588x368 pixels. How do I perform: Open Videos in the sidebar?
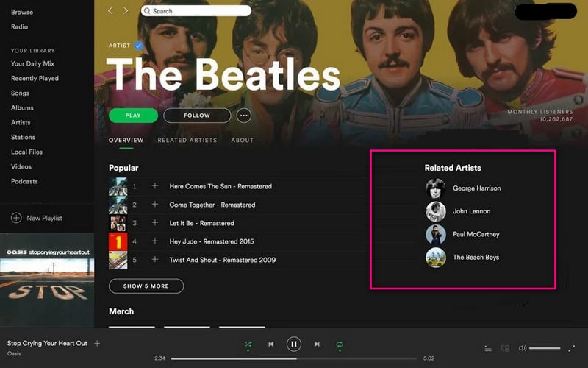point(21,166)
